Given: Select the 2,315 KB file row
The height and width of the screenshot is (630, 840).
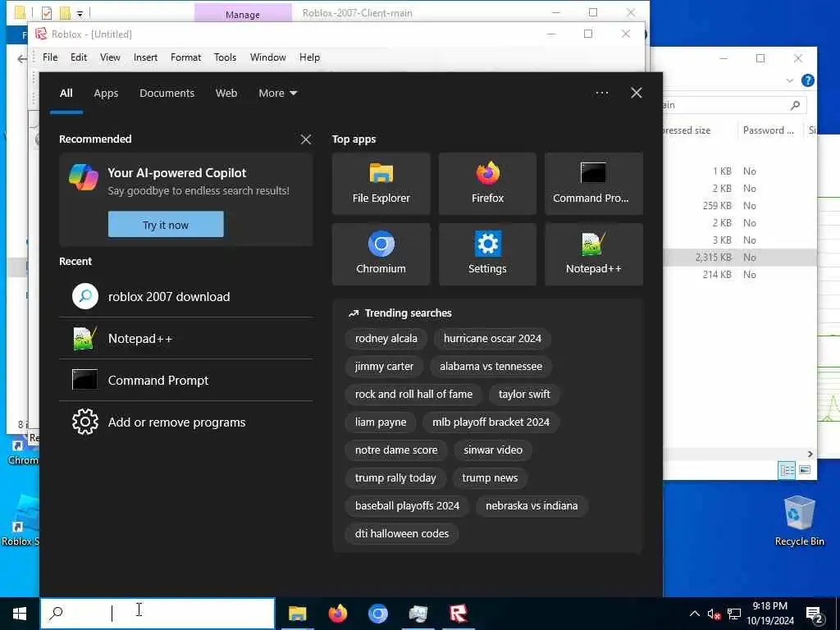Looking at the screenshot, I should [740, 257].
